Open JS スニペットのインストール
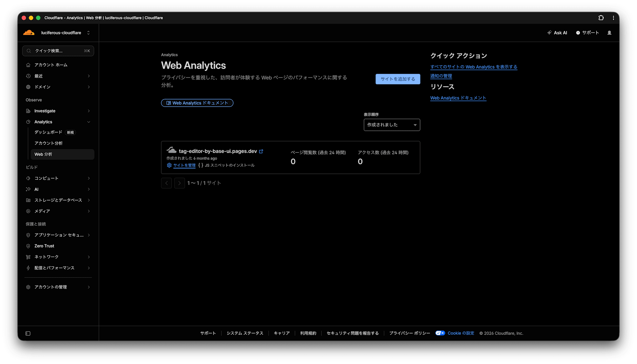This screenshot has width=637, height=364. point(230,165)
